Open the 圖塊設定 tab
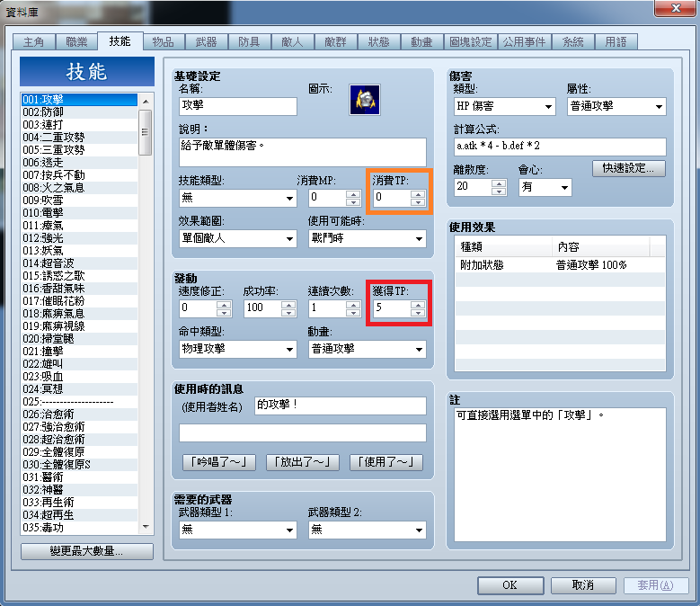 (471, 42)
